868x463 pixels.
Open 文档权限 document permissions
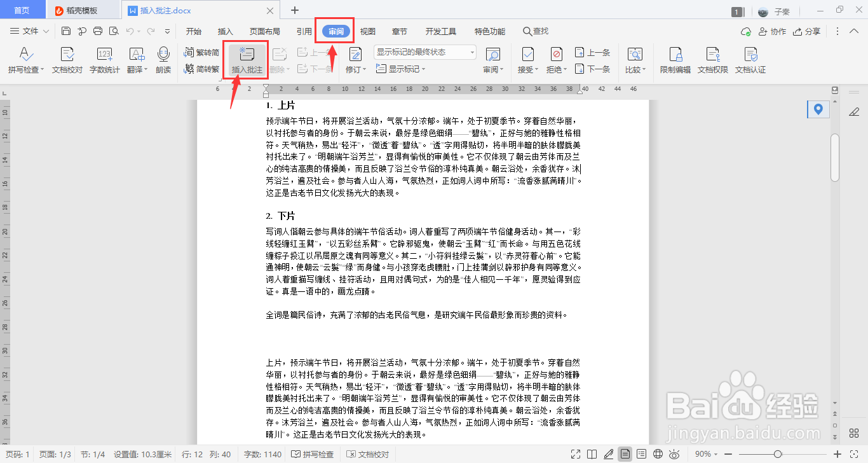point(712,61)
